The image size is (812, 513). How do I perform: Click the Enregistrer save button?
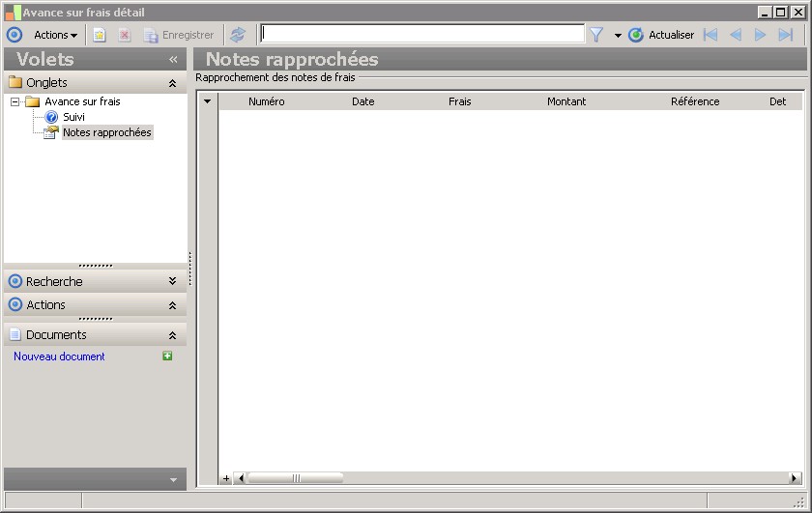pyautogui.click(x=179, y=35)
